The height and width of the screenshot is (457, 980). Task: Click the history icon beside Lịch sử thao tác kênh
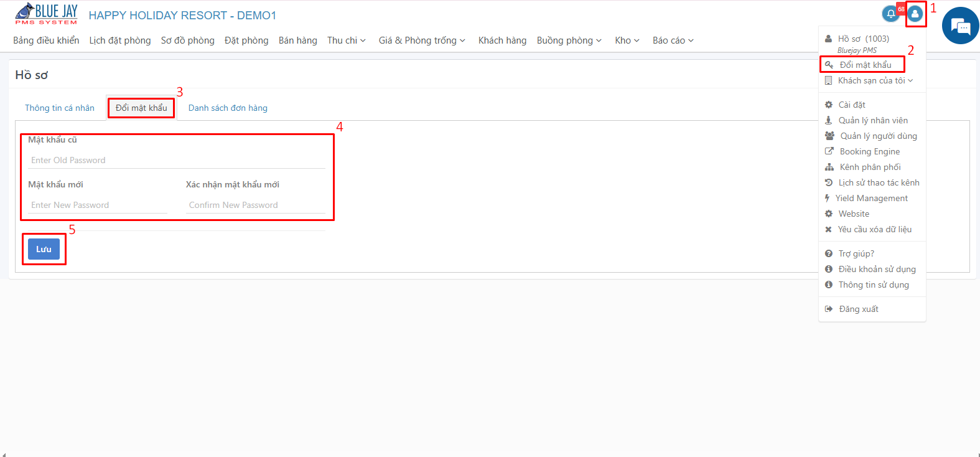[828, 182]
